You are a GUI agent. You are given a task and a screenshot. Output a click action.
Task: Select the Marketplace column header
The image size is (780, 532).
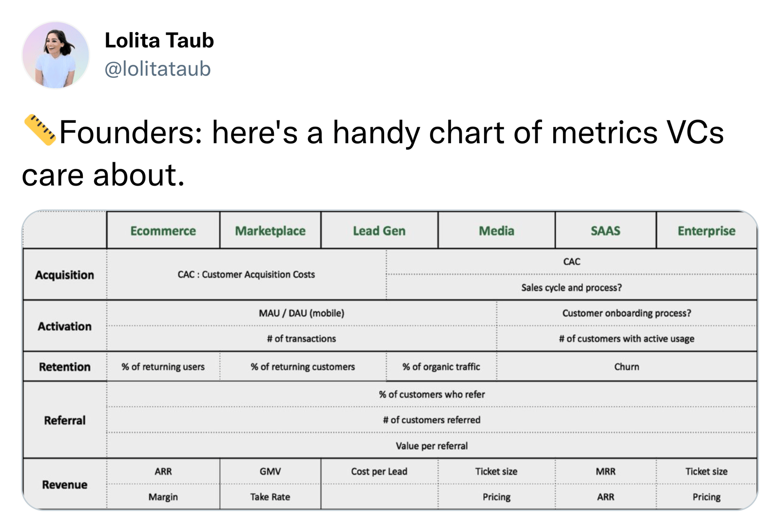pyautogui.click(x=270, y=231)
